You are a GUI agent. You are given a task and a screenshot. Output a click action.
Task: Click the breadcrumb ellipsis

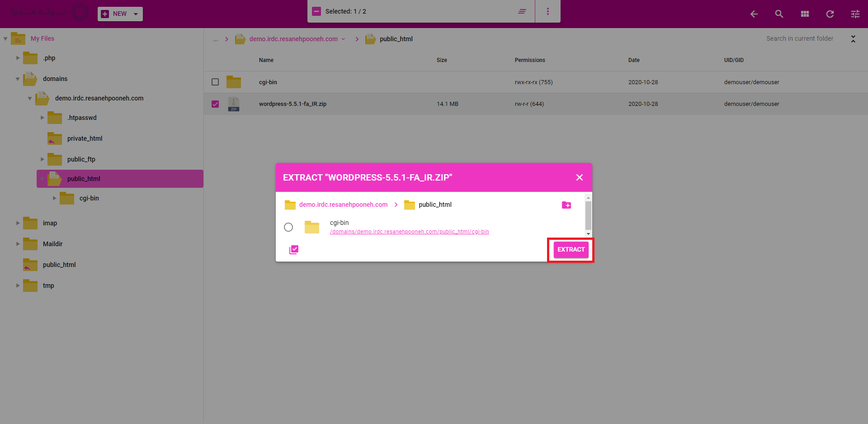click(x=216, y=39)
